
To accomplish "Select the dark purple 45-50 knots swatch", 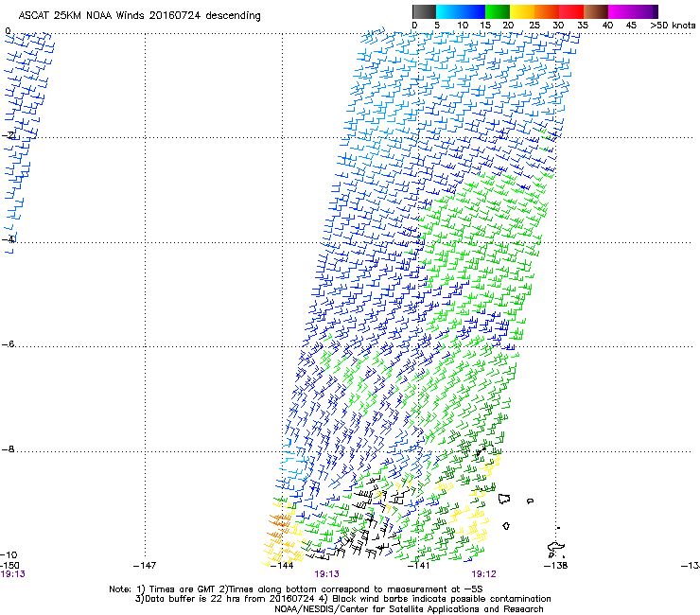I will 645,11.
